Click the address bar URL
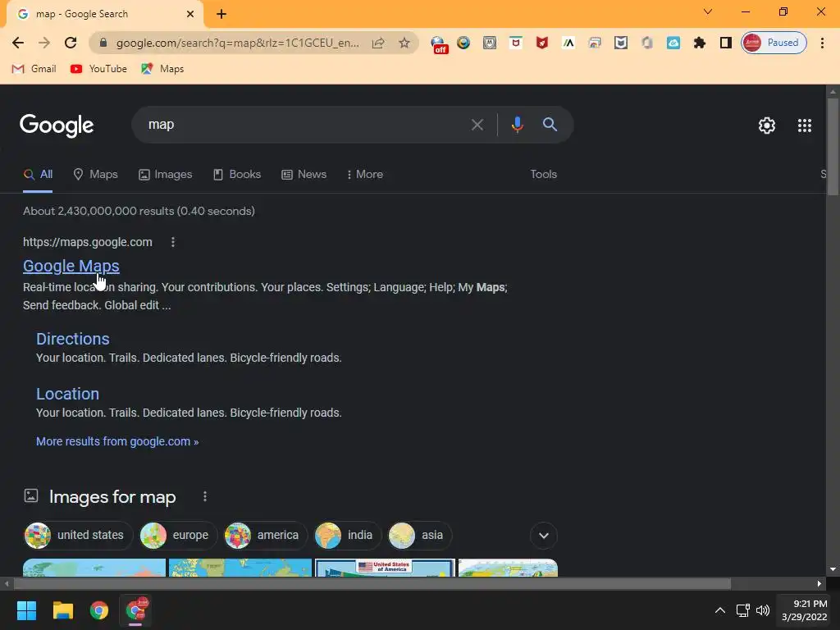 (x=237, y=43)
